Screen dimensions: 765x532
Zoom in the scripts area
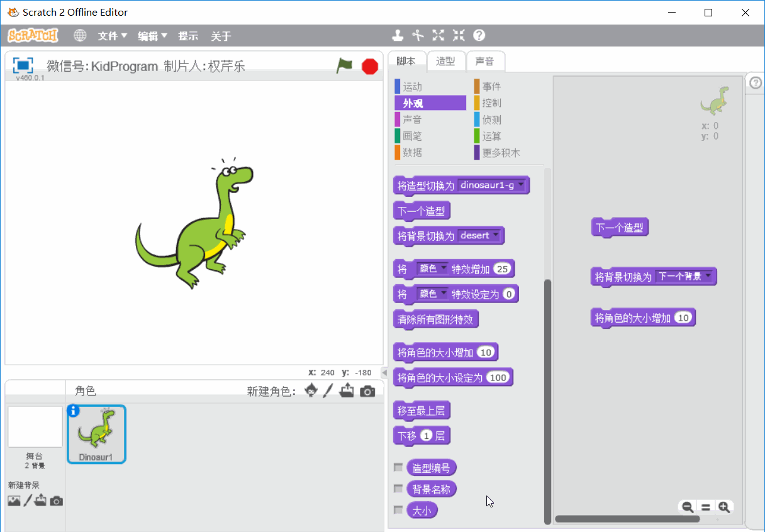click(724, 507)
